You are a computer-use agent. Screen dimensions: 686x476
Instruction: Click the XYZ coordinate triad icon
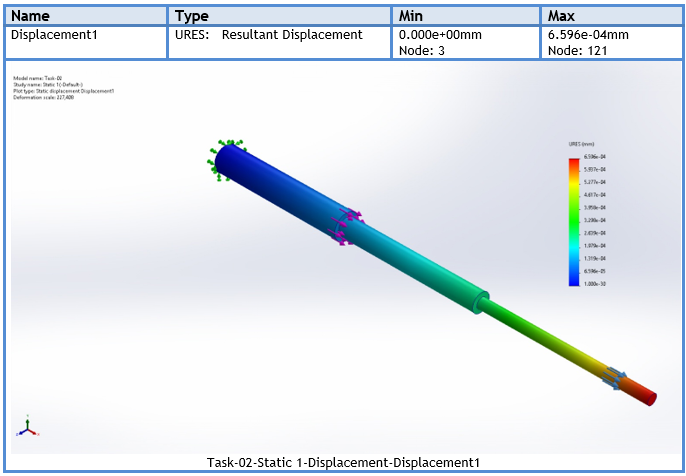point(28,426)
